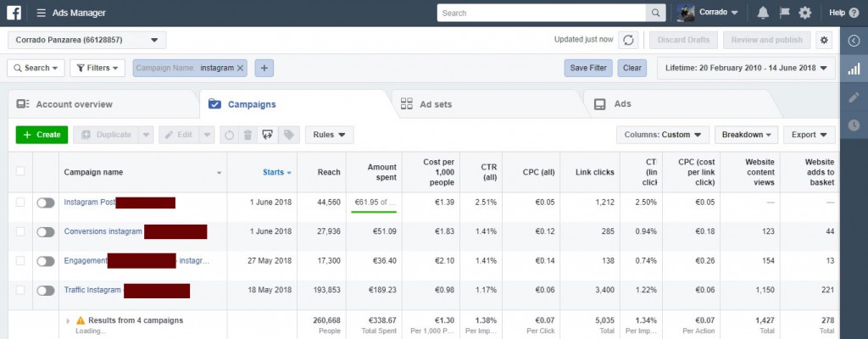Remove the instagram campaign name filter
This screenshot has width=868, height=339.
(x=240, y=68)
